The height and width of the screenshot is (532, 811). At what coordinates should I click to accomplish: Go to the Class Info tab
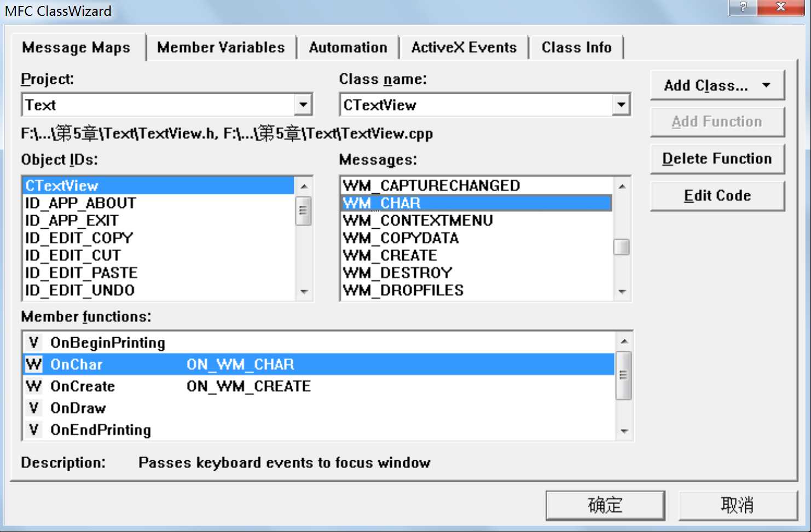point(577,47)
